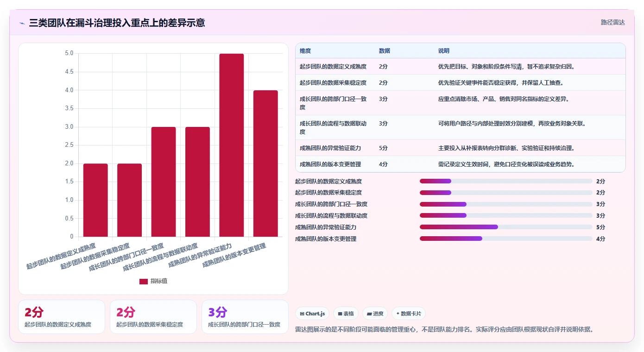Click table cell 成熟团队的异常验证能力
Screen dimensions: 644x352
pyautogui.click(x=330, y=148)
